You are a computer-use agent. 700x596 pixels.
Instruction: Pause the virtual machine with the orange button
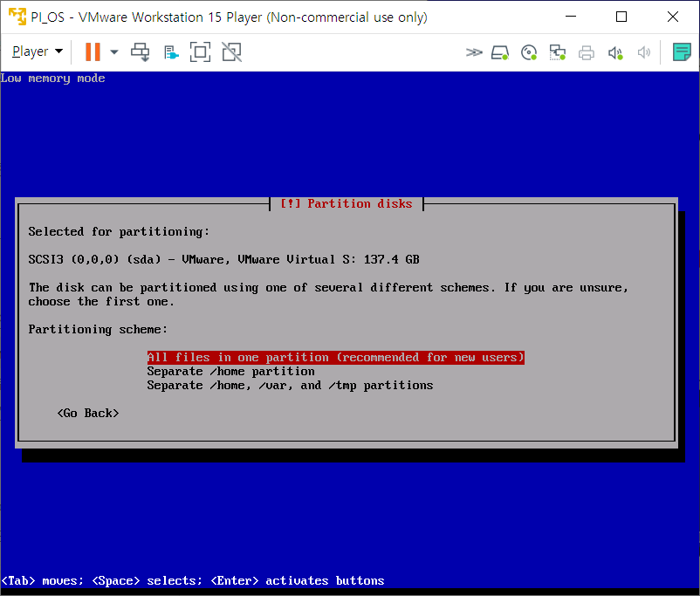93,51
